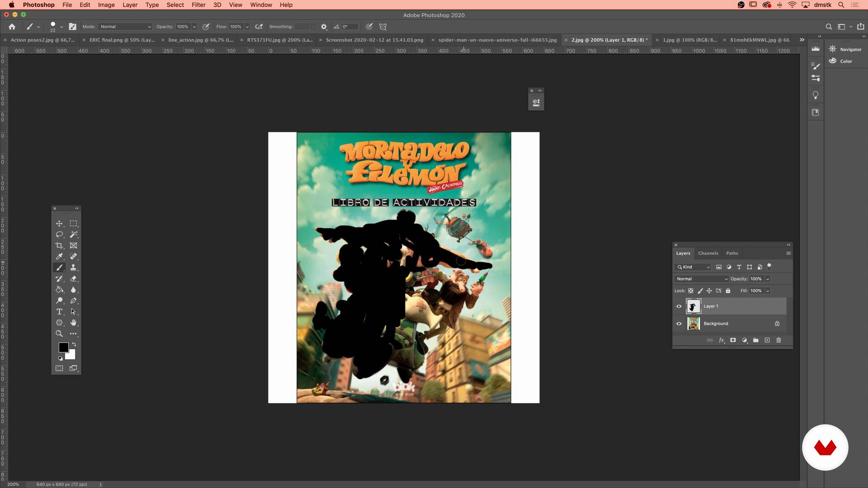The image size is (868, 488).
Task: Open the layer blend mode Normal dropdown
Action: coord(701,279)
